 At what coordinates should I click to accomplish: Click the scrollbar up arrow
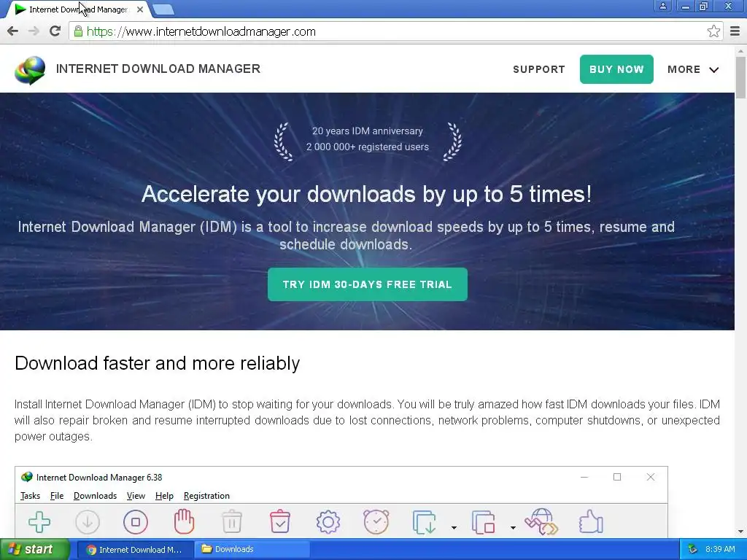pyautogui.click(x=741, y=50)
